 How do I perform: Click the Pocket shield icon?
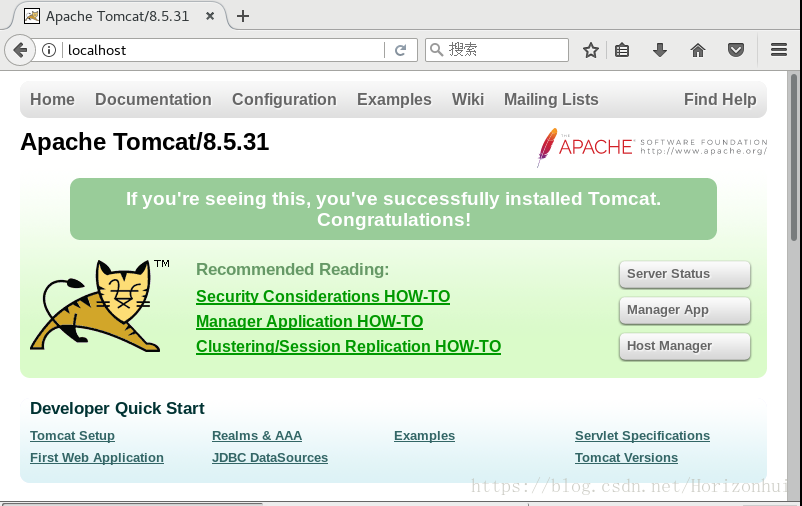tap(736, 50)
